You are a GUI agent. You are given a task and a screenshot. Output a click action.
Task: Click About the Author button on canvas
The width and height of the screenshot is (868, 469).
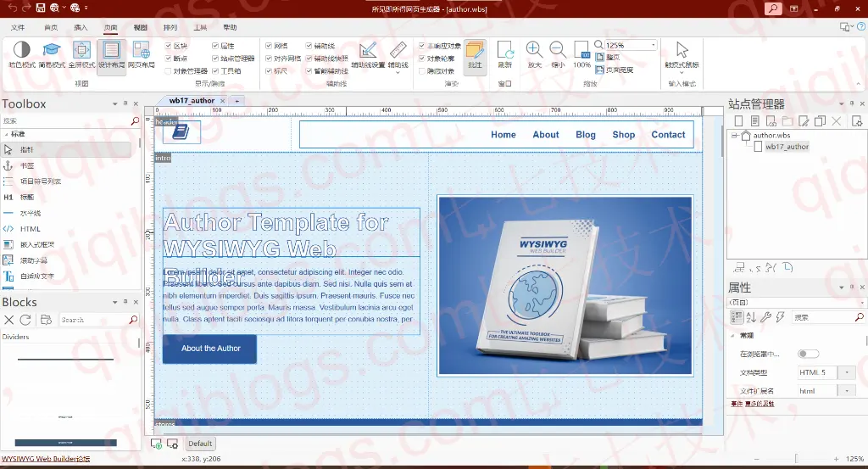pos(210,349)
